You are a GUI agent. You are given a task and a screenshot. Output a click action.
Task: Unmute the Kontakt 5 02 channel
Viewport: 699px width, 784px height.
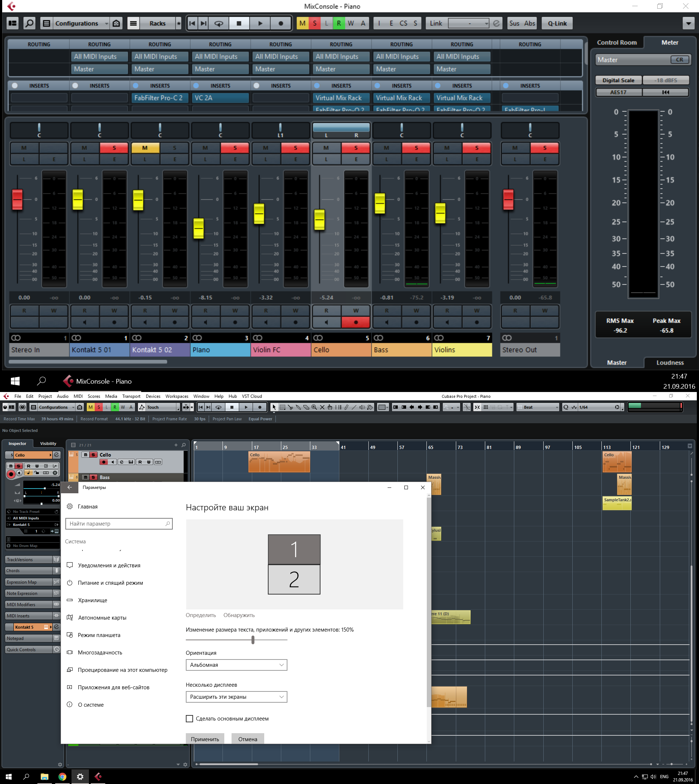click(145, 148)
